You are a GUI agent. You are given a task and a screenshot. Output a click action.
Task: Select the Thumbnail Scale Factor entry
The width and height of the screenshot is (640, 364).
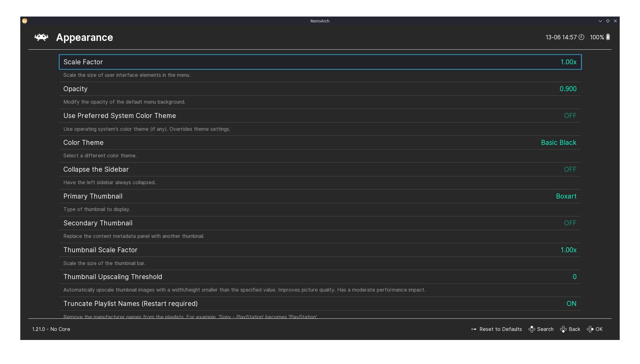tap(320, 250)
